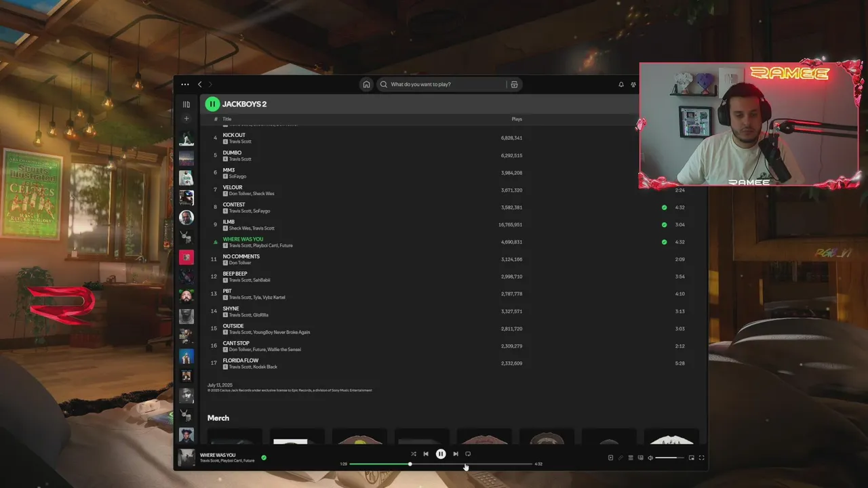This screenshot has height=488, width=868.
Task: Open the miniplayer icon
Action: coord(692,457)
